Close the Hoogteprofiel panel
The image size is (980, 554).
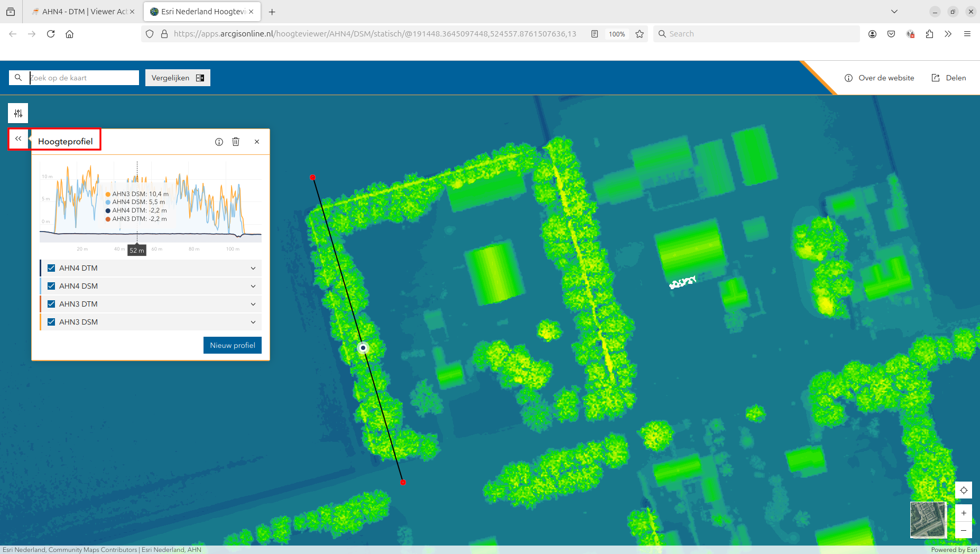coord(257,142)
